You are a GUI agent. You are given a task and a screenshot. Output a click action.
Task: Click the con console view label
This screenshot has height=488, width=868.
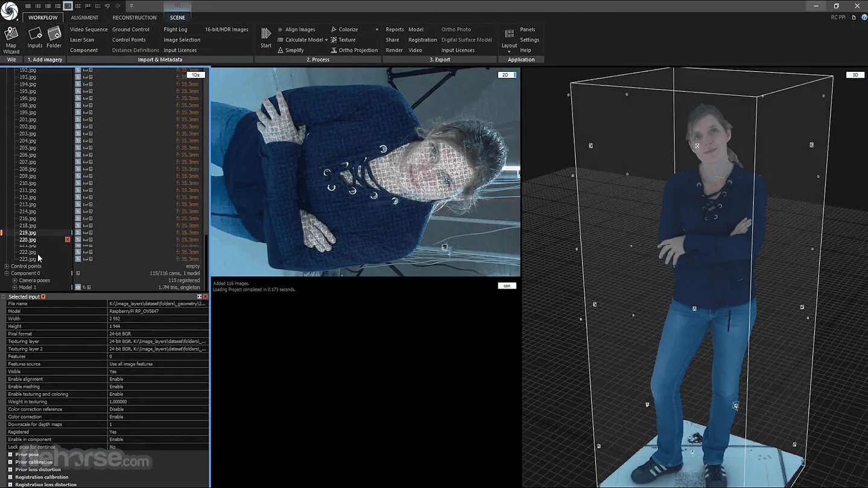pos(507,286)
